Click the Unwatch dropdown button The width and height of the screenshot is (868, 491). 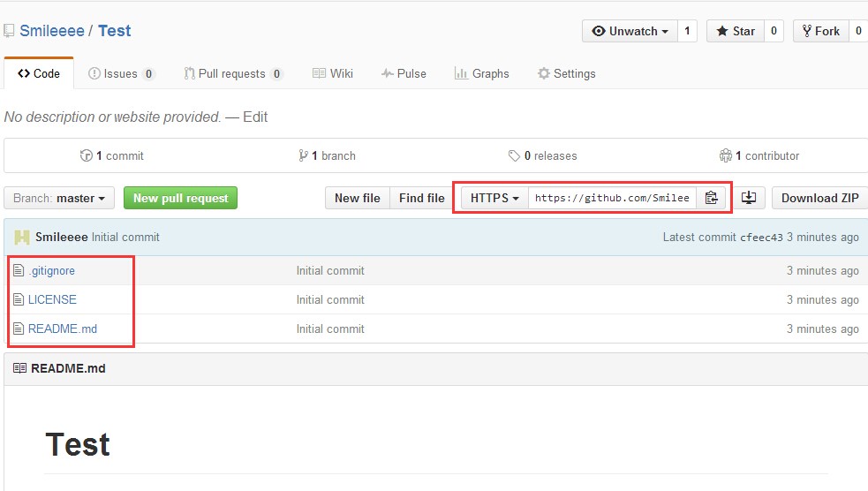(x=630, y=31)
